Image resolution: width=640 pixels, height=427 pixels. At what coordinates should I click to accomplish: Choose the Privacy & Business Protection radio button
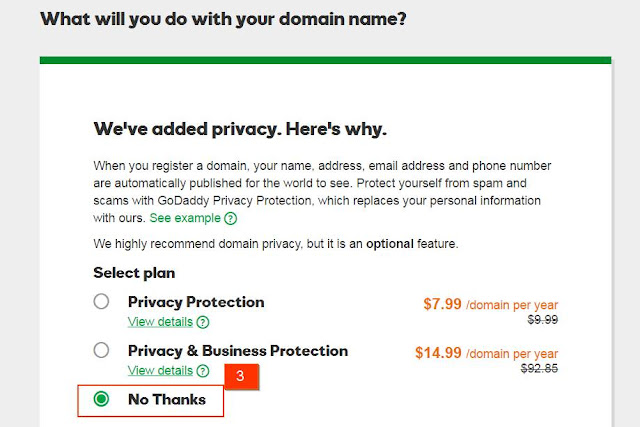click(101, 351)
